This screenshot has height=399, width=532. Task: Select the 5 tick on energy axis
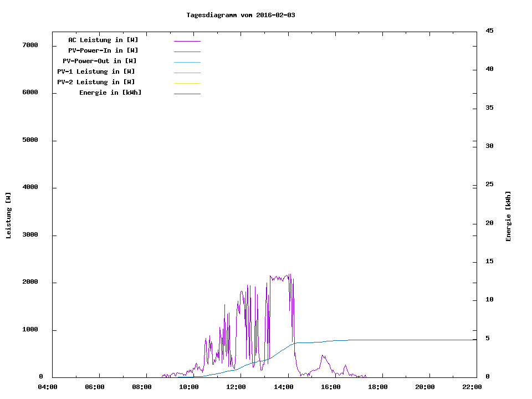[x=487, y=338]
